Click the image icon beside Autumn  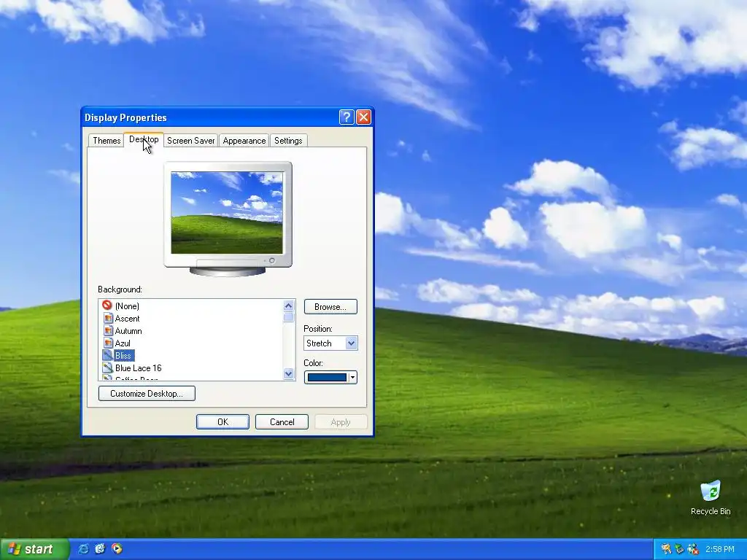[x=108, y=330]
